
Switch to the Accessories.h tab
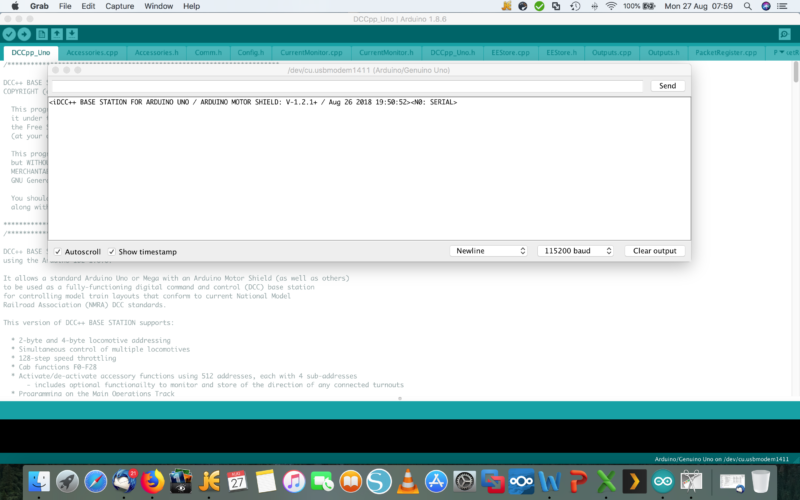(x=157, y=53)
